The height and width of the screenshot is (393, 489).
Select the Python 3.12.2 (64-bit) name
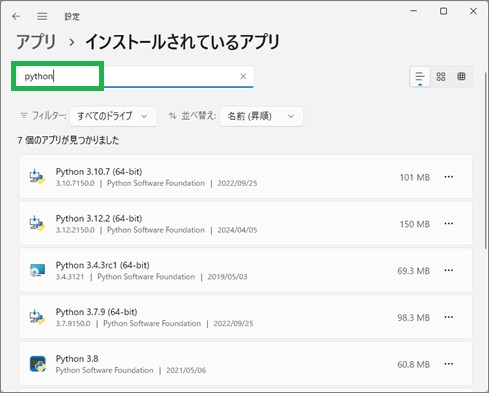99,218
